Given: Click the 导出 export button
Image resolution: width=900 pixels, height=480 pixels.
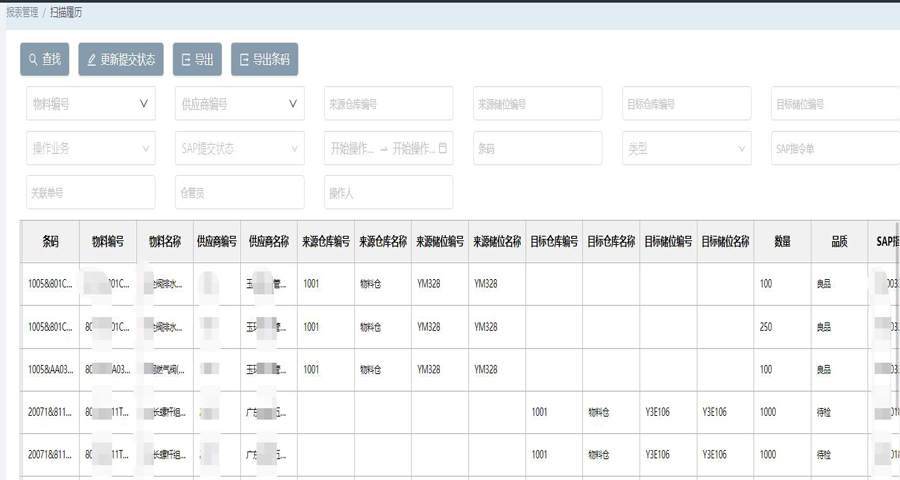Looking at the screenshot, I should coord(197,60).
